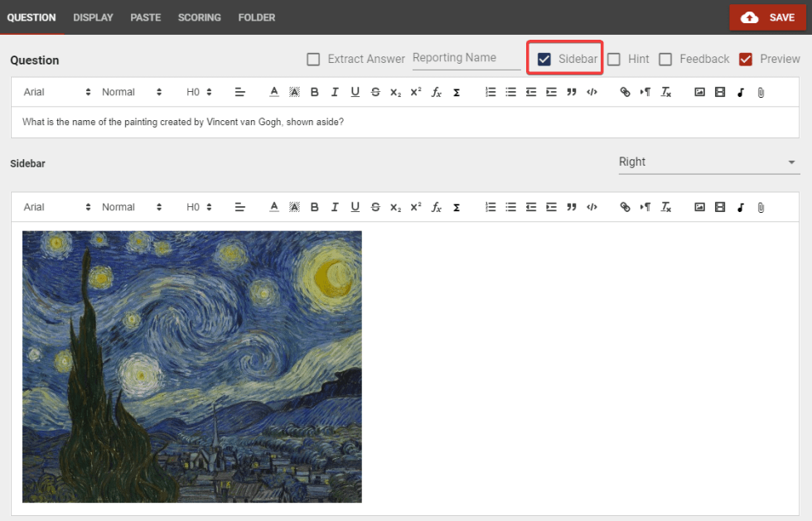Open the Paste tab
812x521 pixels.
(146, 17)
